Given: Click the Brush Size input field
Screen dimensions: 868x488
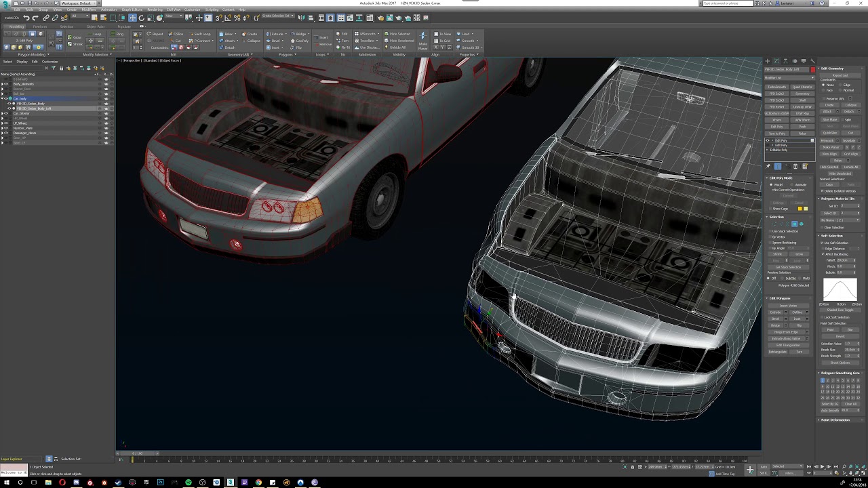Looking at the screenshot, I should [849, 350].
